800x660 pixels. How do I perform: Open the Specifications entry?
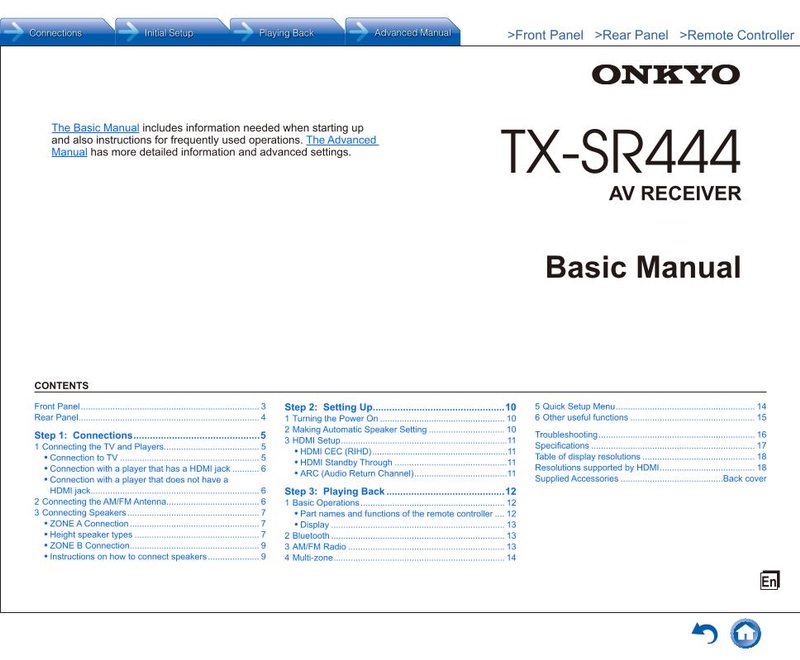click(651, 445)
